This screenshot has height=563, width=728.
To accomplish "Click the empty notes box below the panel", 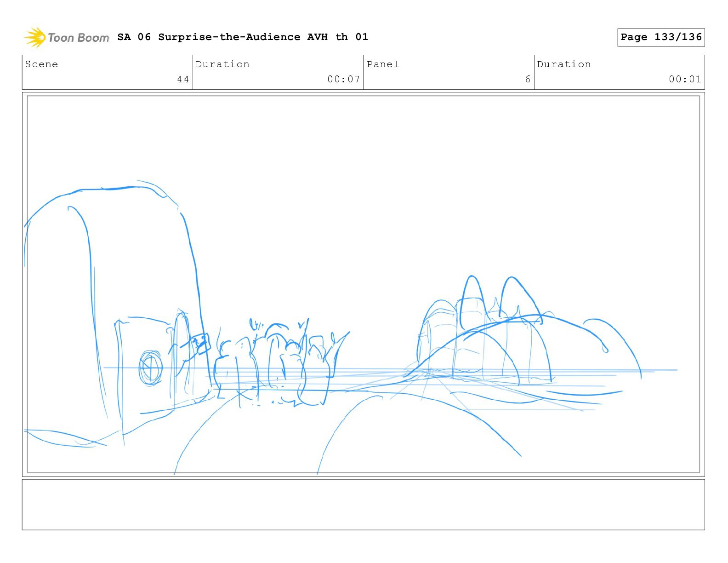I will [x=364, y=505].
